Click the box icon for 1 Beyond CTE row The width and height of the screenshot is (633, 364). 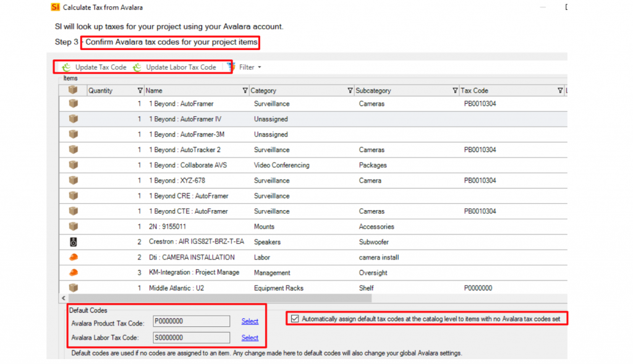tap(73, 211)
